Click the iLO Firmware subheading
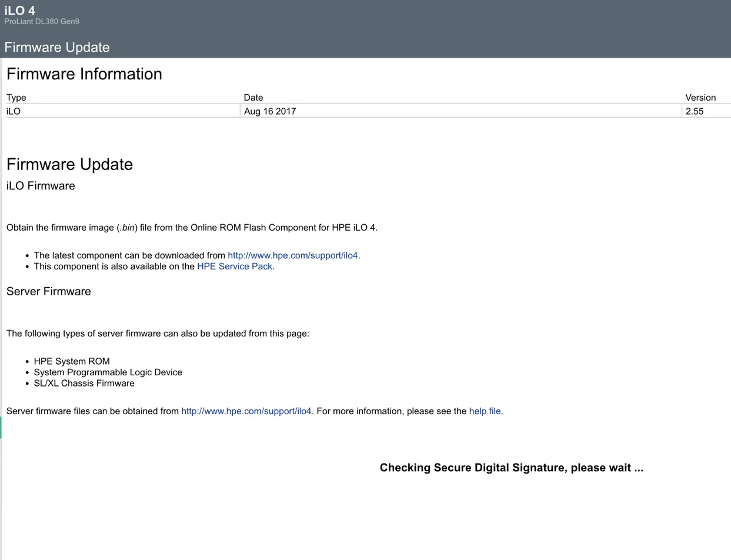Image resolution: width=731 pixels, height=560 pixels. tap(41, 186)
